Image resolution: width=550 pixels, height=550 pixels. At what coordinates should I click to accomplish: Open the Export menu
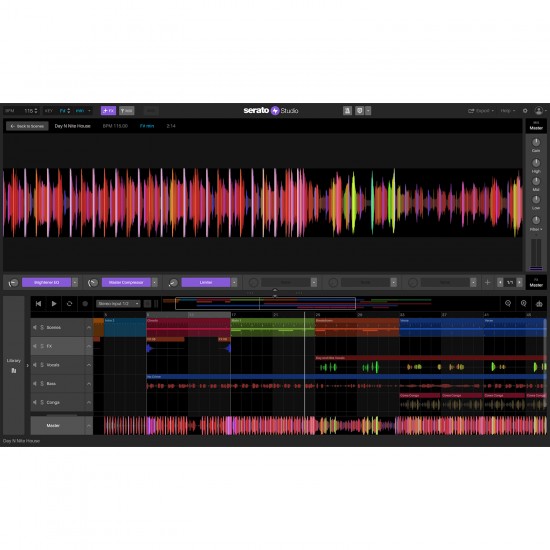tap(481, 111)
